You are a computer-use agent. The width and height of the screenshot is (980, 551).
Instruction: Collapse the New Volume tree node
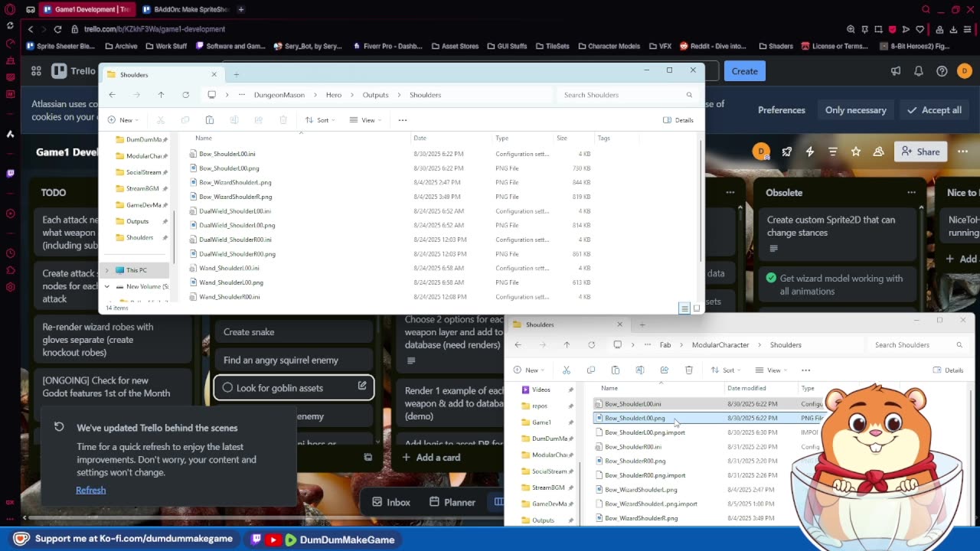pos(107,286)
